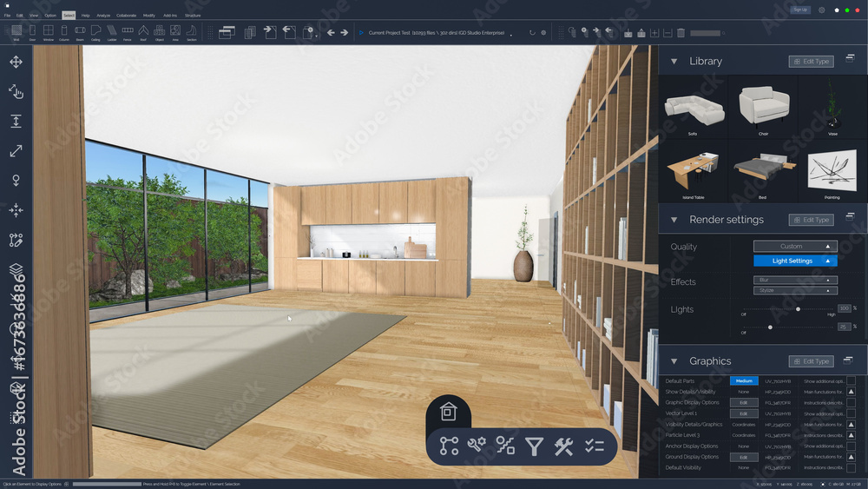Click the diagonal scale arrow tool in sidebar

[x=16, y=150]
